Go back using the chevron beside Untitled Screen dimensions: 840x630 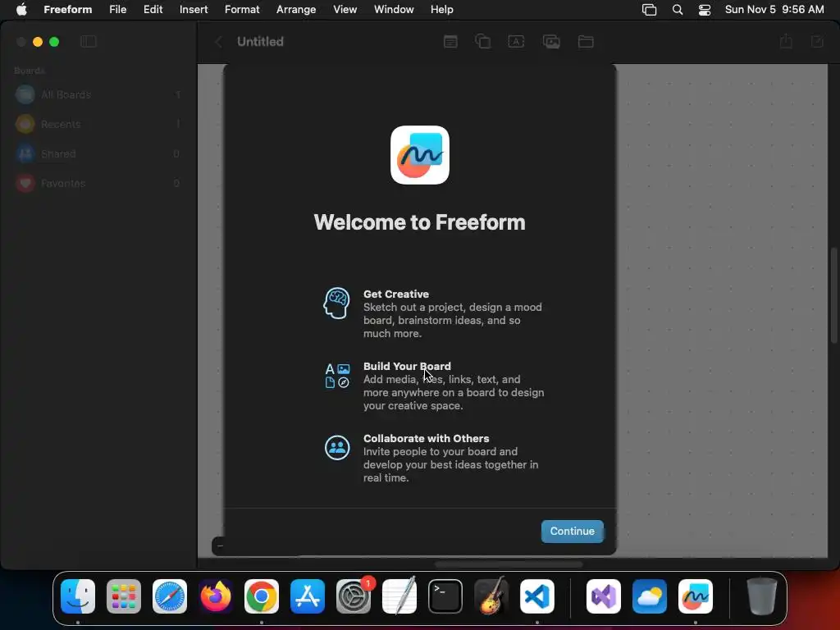pos(218,42)
